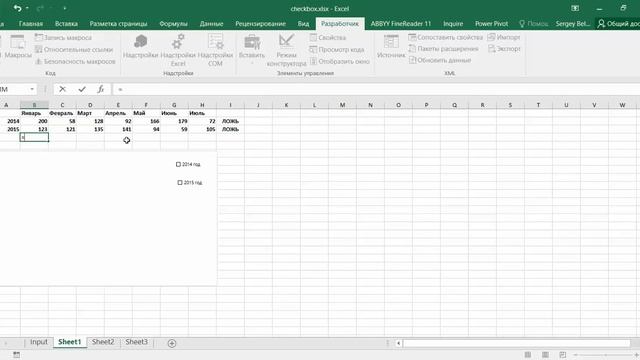Click the zoom slider in the status bar
The image size is (640, 360).
[x=606, y=355]
